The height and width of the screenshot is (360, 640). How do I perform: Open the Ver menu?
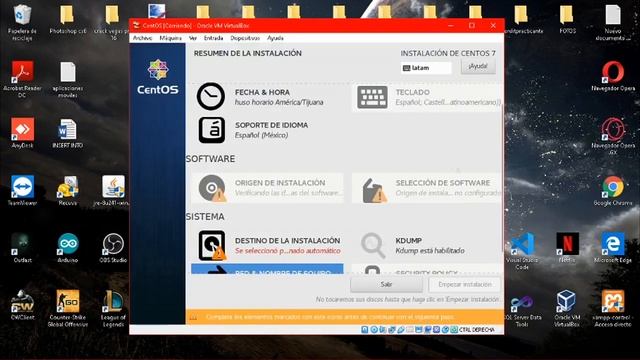193,38
